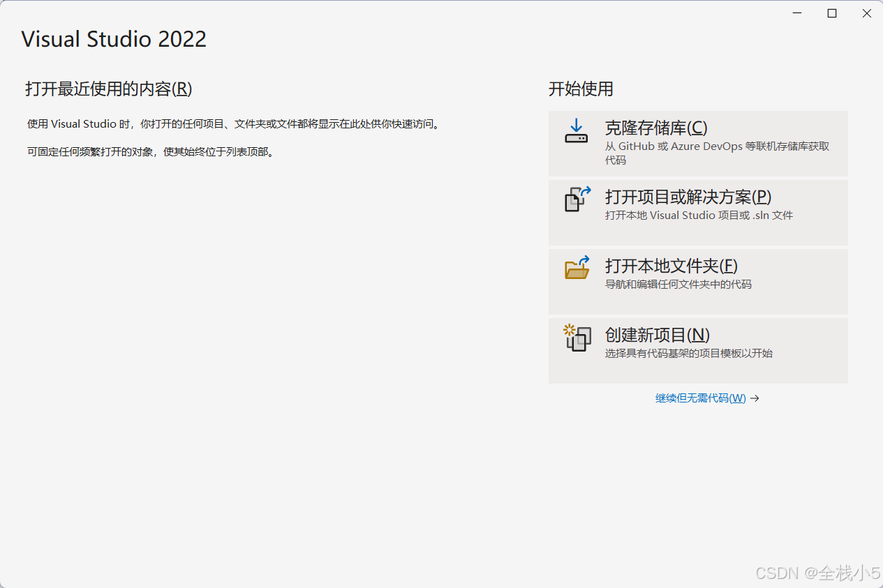Click the clone repository download icon
883x588 pixels.
(576, 130)
